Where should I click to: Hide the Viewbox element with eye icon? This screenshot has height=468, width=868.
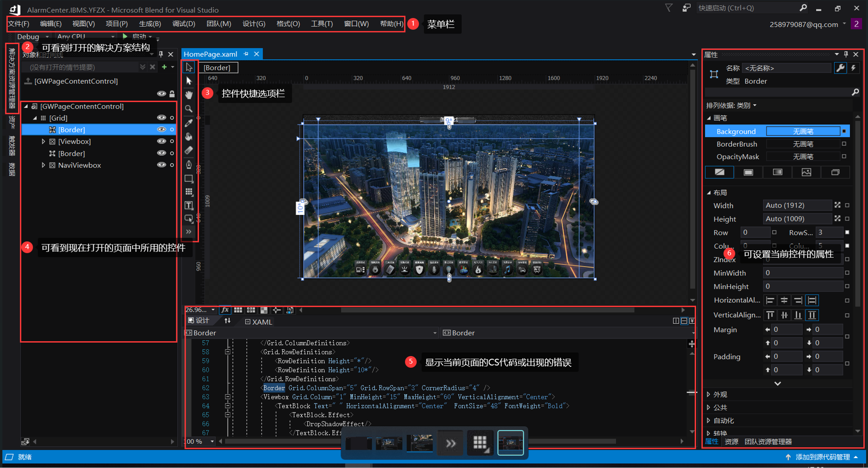pos(162,141)
